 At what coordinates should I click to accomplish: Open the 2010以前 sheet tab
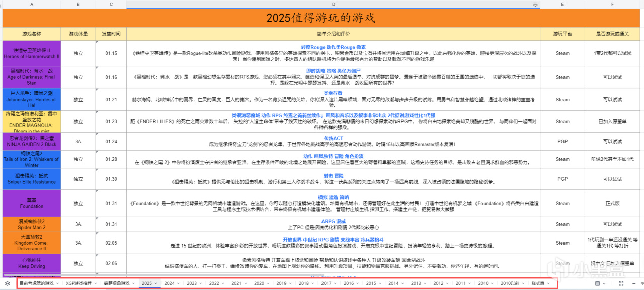click(x=509, y=283)
